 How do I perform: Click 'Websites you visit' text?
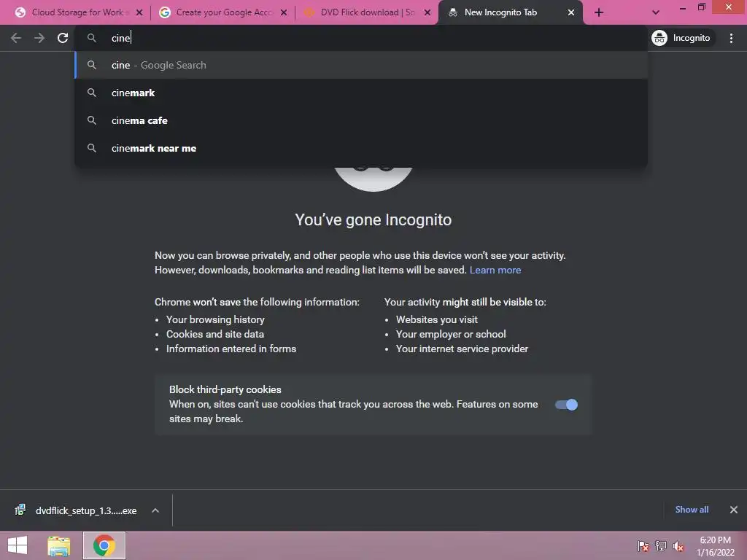pos(436,319)
